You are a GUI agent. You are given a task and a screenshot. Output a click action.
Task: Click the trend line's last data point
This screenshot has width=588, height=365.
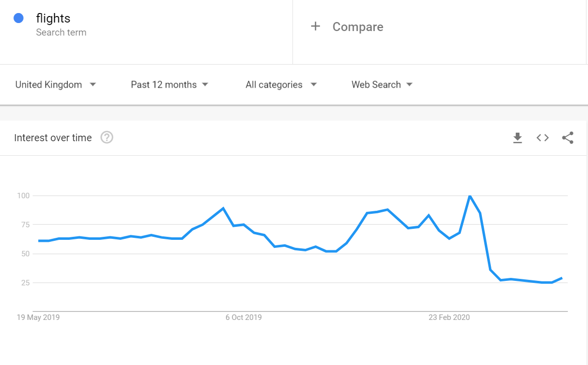[x=561, y=278]
